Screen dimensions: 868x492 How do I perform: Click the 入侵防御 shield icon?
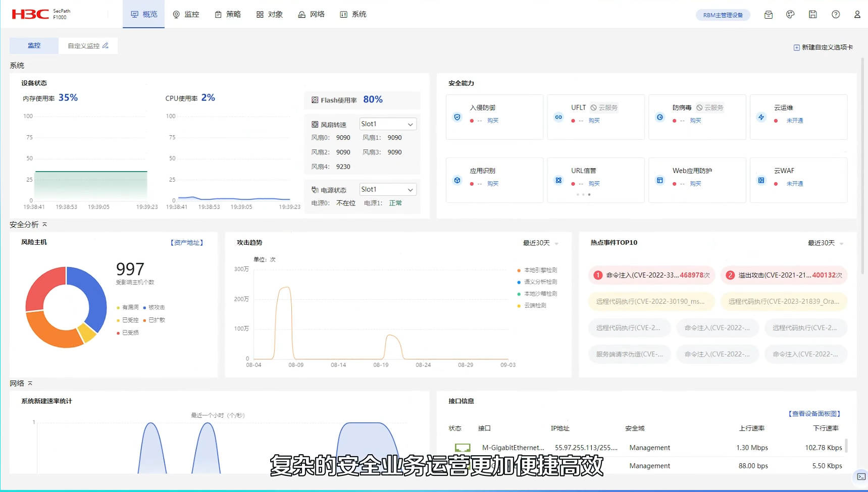(457, 117)
